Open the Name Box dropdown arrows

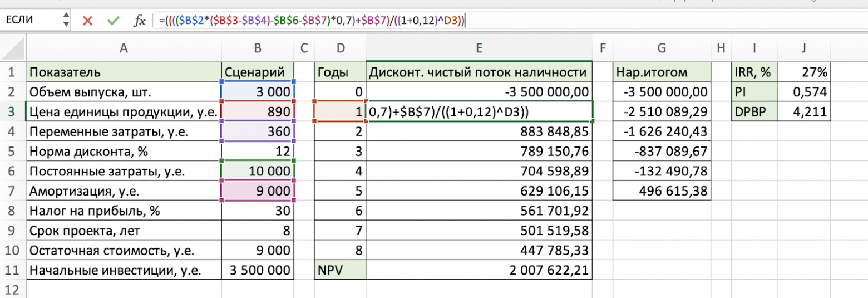[67, 21]
